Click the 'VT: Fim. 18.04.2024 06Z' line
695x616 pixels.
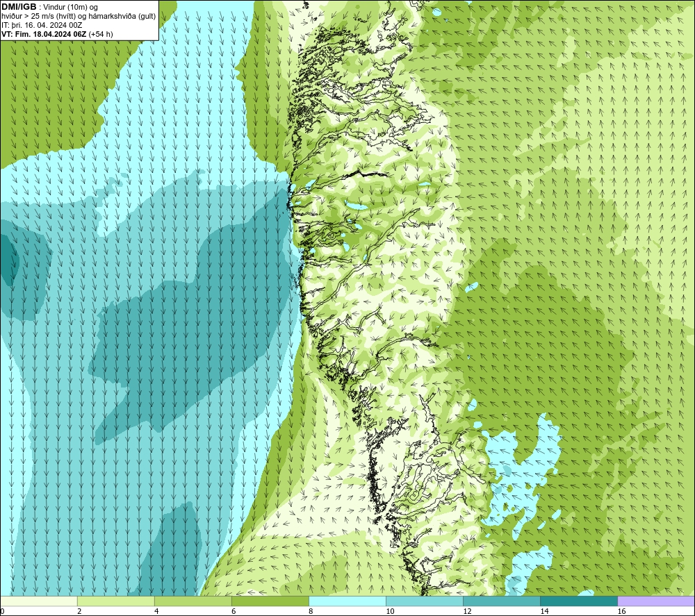[57, 34]
